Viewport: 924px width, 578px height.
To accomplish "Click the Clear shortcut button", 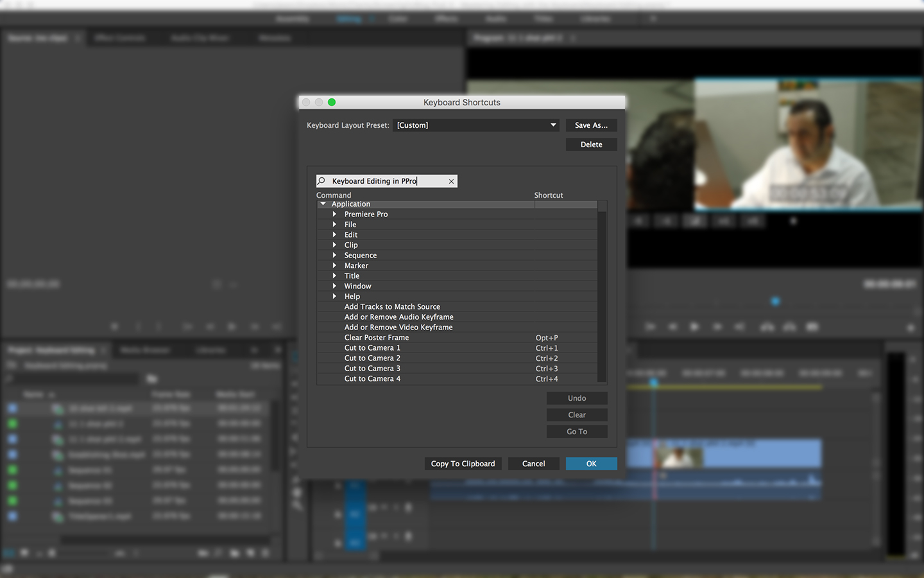I will (x=577, y=415).
